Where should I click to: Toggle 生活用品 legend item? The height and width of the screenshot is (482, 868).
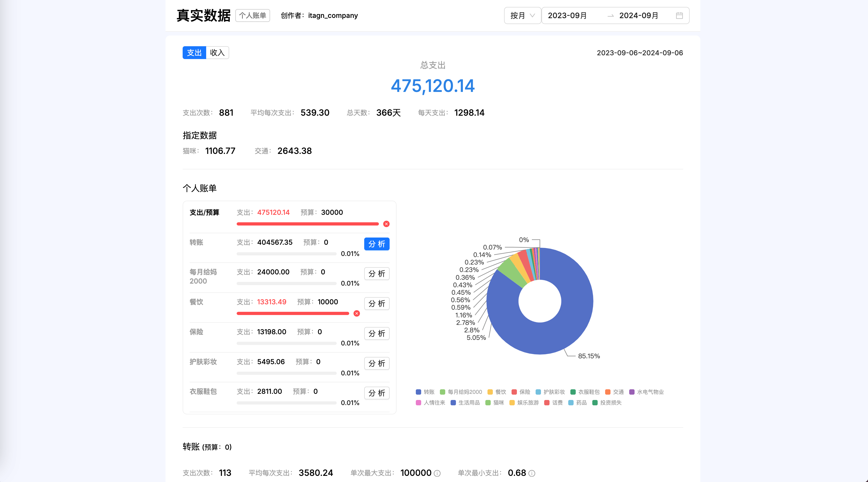click(465, 403)
